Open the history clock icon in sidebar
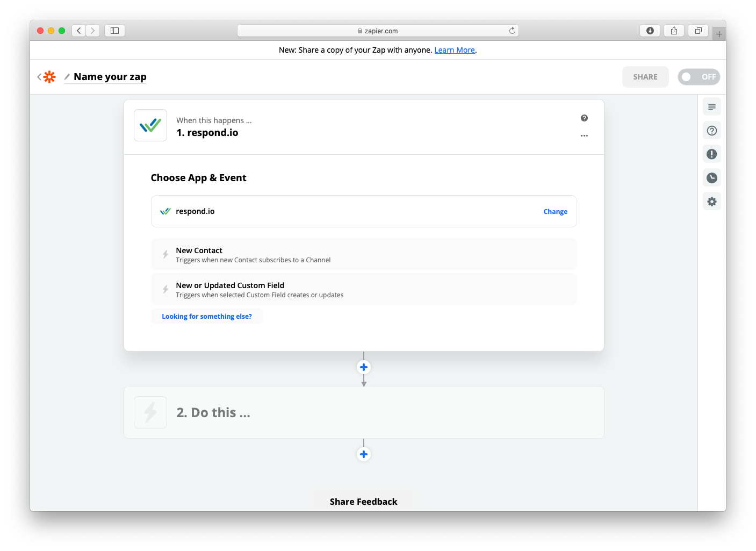756x551 pixels. click(712, 178)
